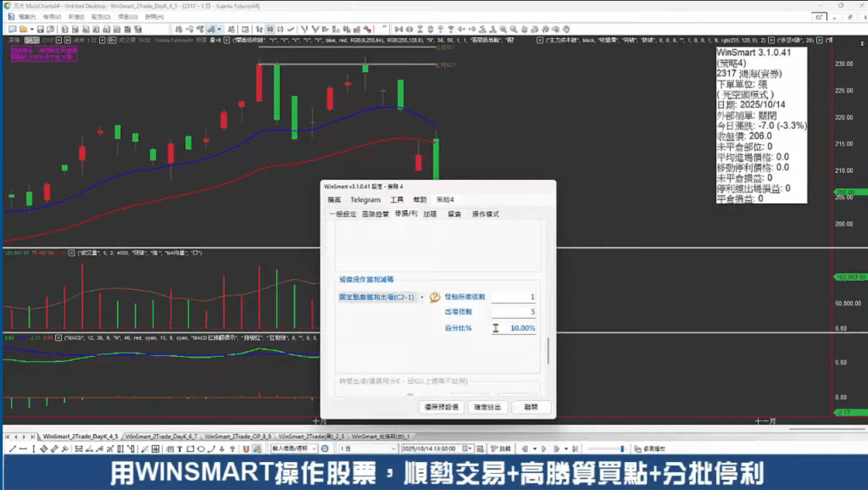Click the help question-mark icon in dialog
Viewport: 868px width, 490px height.
(x=435, y=298)
